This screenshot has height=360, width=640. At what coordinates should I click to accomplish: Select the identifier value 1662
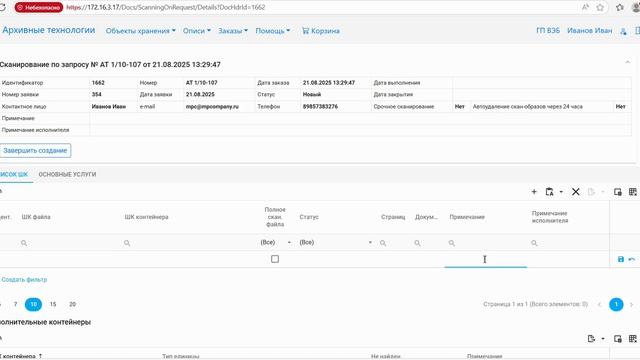(98, 82)
